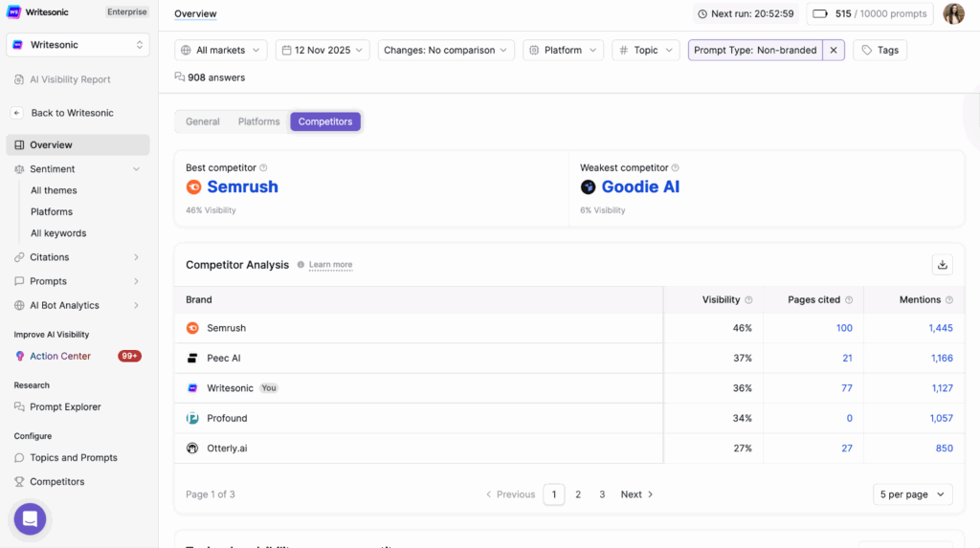Image resolution: width=980 pixels, height=548 pixels.
Task: Open Otterly.ai mentions count 850
Action: click(x=945, y=448)
